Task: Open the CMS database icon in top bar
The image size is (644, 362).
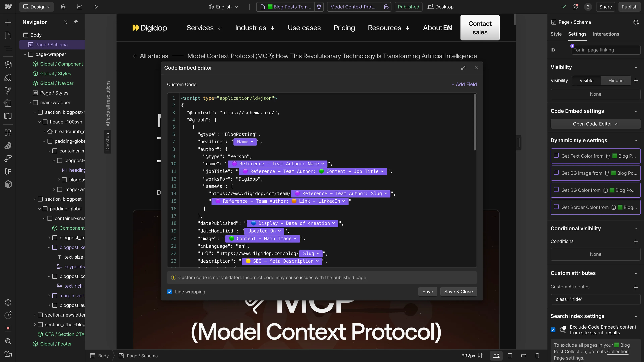Action: tap(64, 7)
